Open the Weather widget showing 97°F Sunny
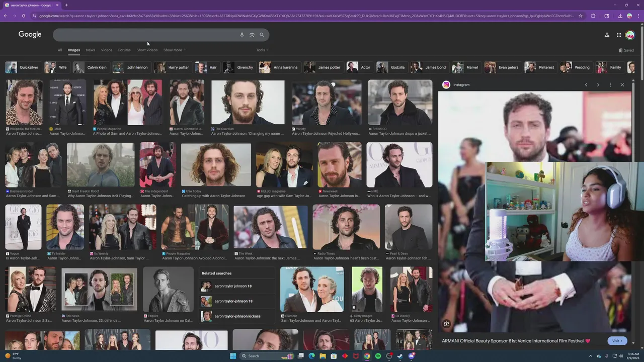The image size is (644, 362). click(14, 356)
